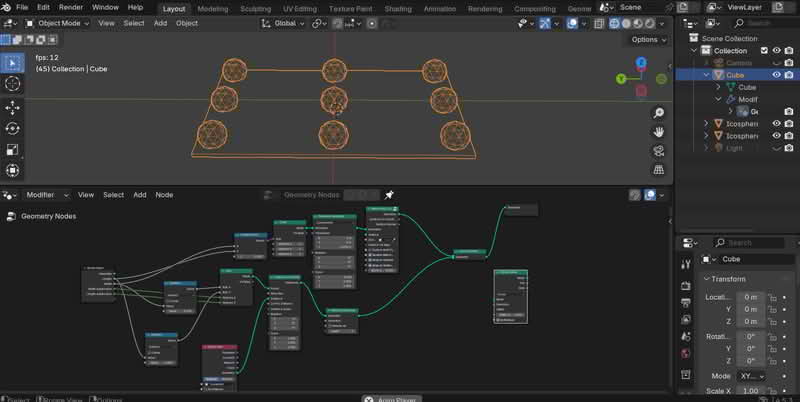Hide the Cube object in outliner
This screenshot has width=800, height=402.
pyautogui.click(x=776, y=74)
